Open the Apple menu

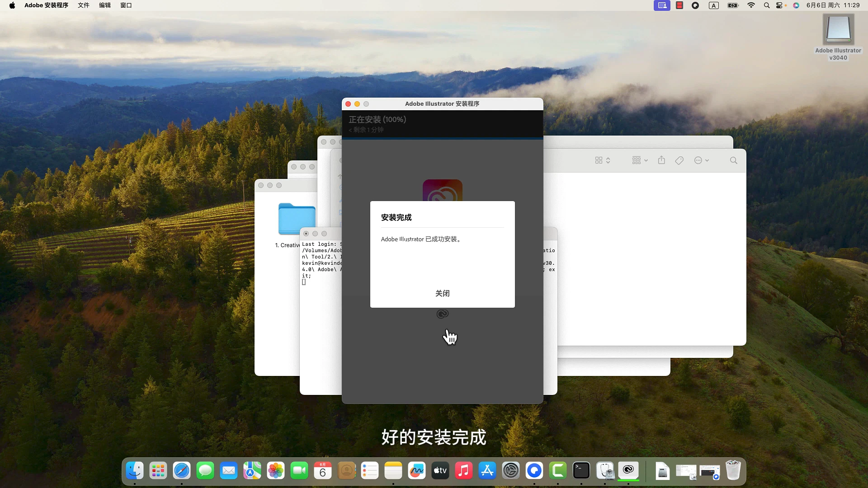(12, 5)
